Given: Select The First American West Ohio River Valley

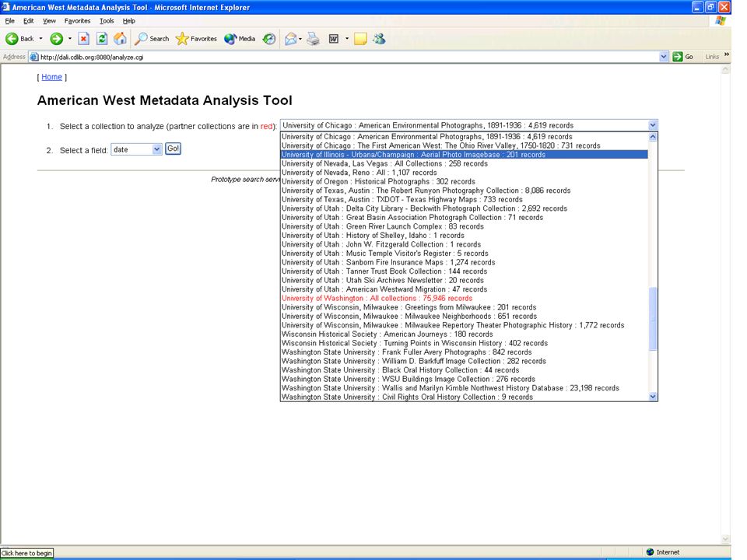Looking at the screenshot, I should coord(464,145).
